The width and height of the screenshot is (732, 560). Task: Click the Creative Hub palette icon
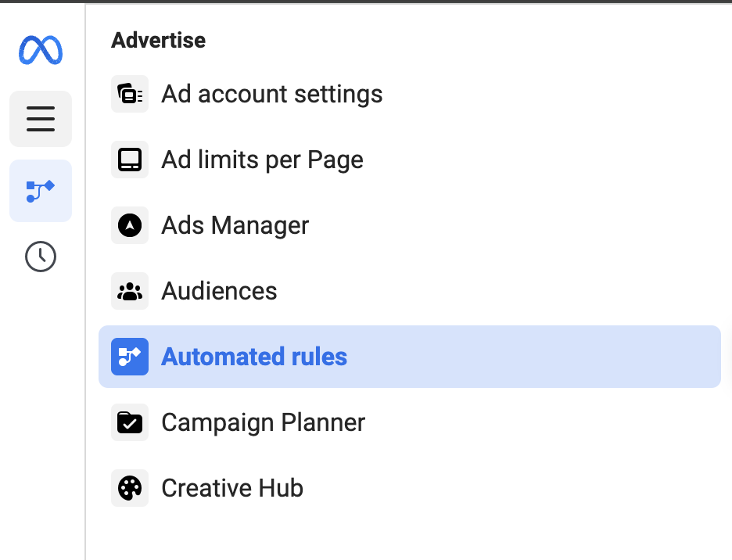click(130, 488)
